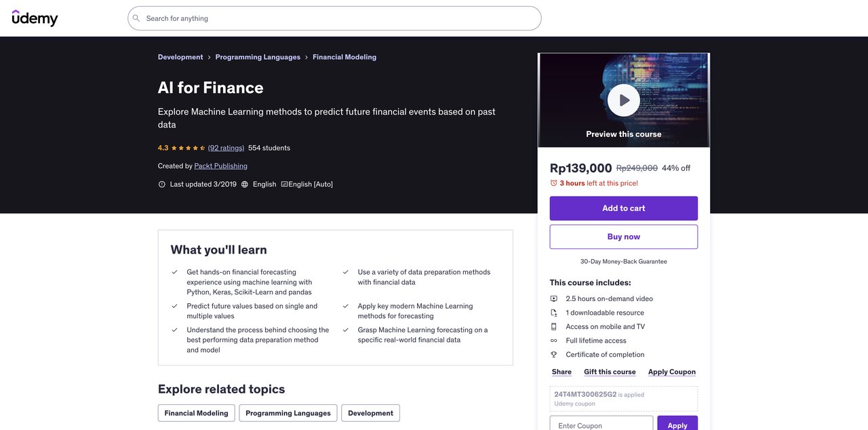
Task: Click the alarm clock icon by price timer
Action: coord(553,183)
